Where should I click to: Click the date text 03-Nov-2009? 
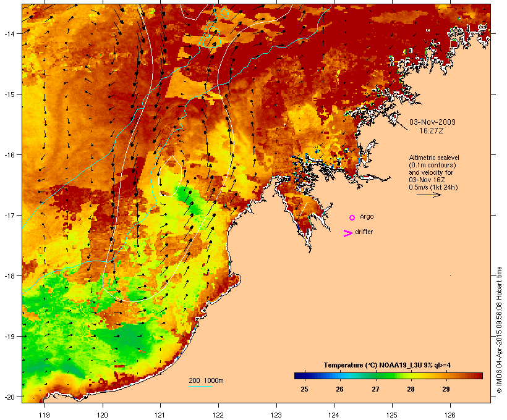pos(432,122)
